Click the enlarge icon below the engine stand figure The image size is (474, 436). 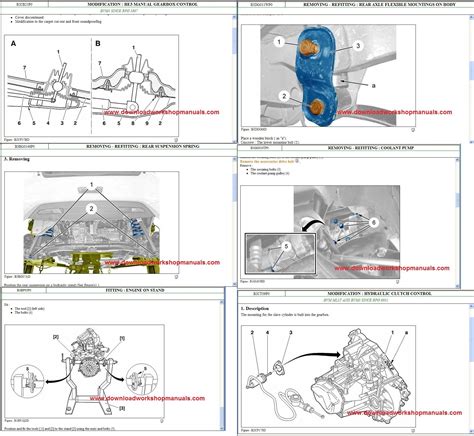pyautogui.click(x=162, y=421)
